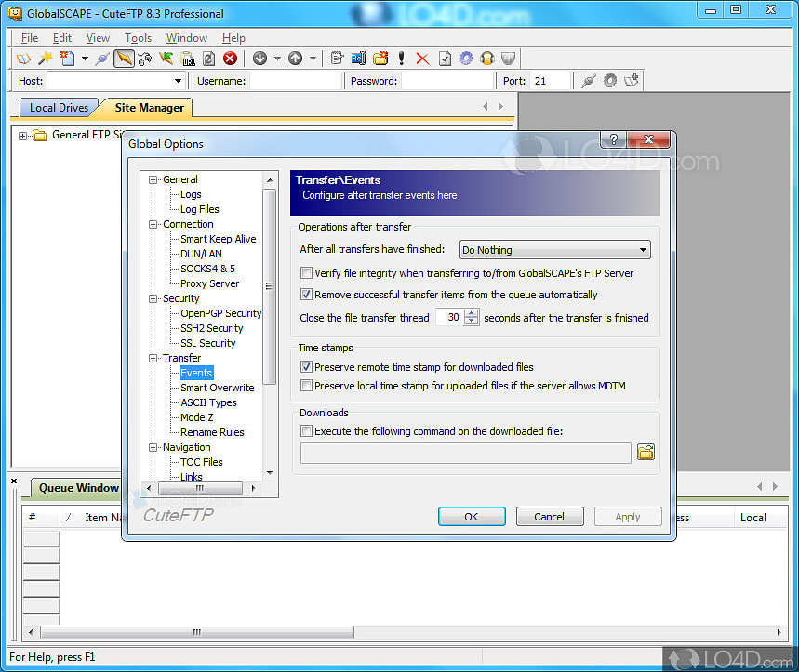Click the connect plug icon beside Port field
Screen dimensions: 799x672
coord(589,81)
